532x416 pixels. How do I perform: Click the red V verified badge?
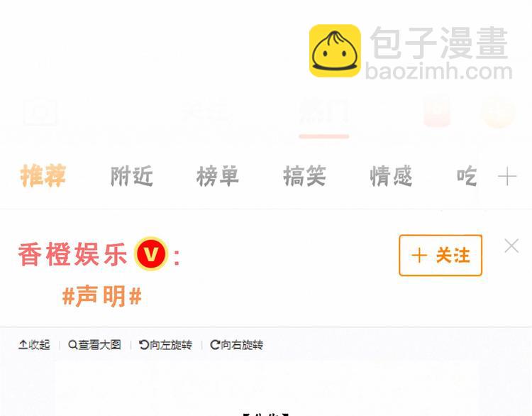(x=151, y=253)
